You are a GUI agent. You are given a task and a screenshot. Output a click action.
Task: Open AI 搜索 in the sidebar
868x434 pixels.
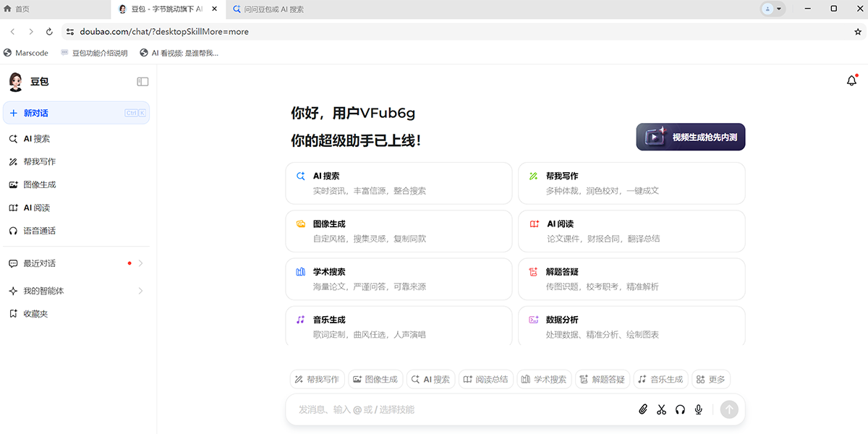click(x=76, y=139)
